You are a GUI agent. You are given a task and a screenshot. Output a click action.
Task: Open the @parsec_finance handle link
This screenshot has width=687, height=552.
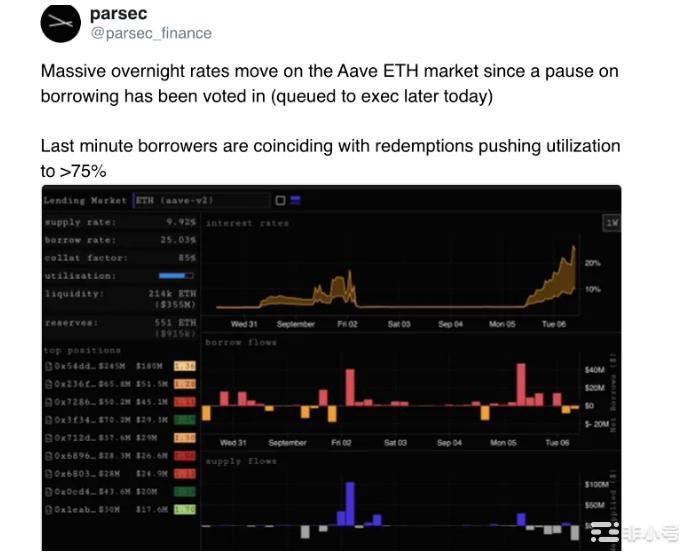pos(151,33)
